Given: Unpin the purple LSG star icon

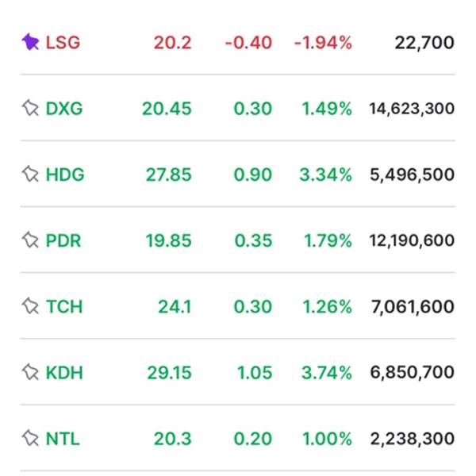Looking at the screenshot, I should (29, 42).
